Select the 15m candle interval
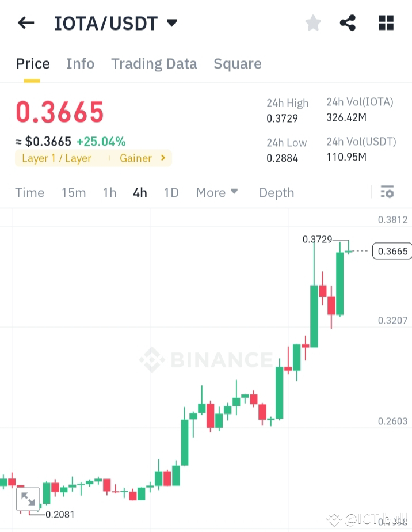Viewport: 412px width, 532px height. (x=74, y=192)
